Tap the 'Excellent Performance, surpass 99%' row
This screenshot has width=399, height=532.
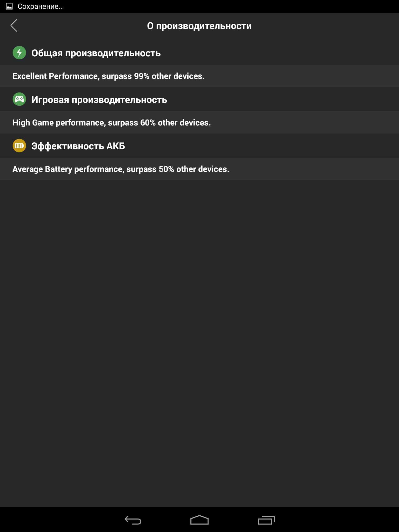[109, 76]
